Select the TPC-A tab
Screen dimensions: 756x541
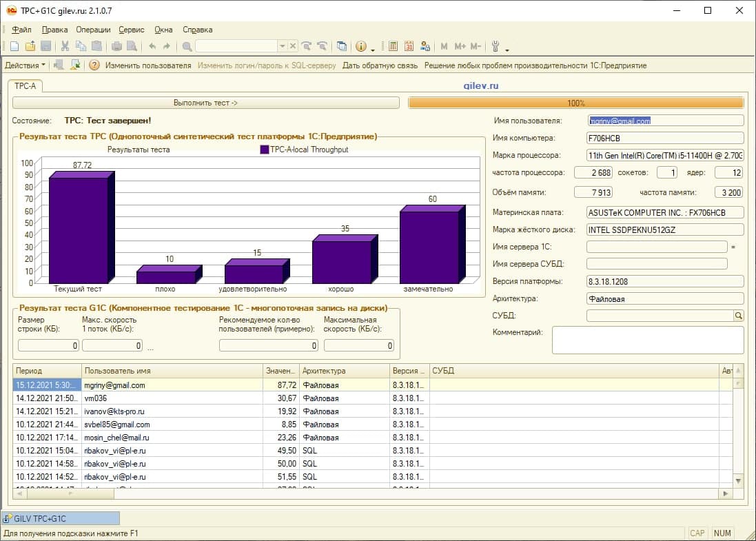pos(25,86)
